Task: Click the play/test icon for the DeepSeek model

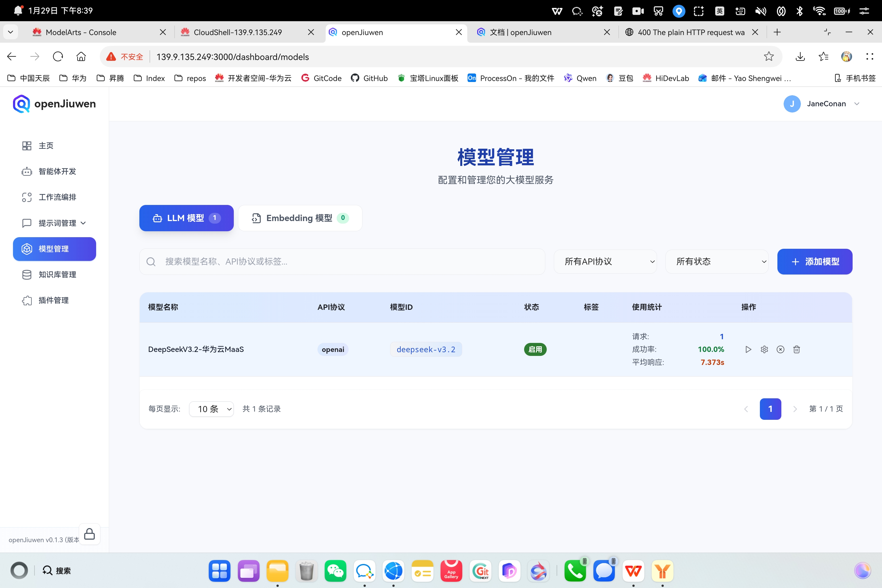Action: pos(748,349)
